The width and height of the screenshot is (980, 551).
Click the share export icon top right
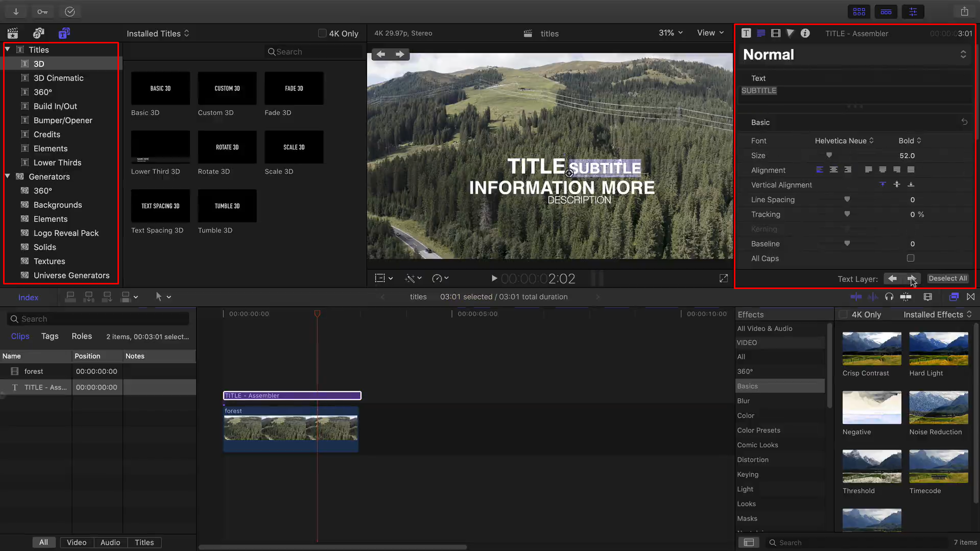click(964, 11)
